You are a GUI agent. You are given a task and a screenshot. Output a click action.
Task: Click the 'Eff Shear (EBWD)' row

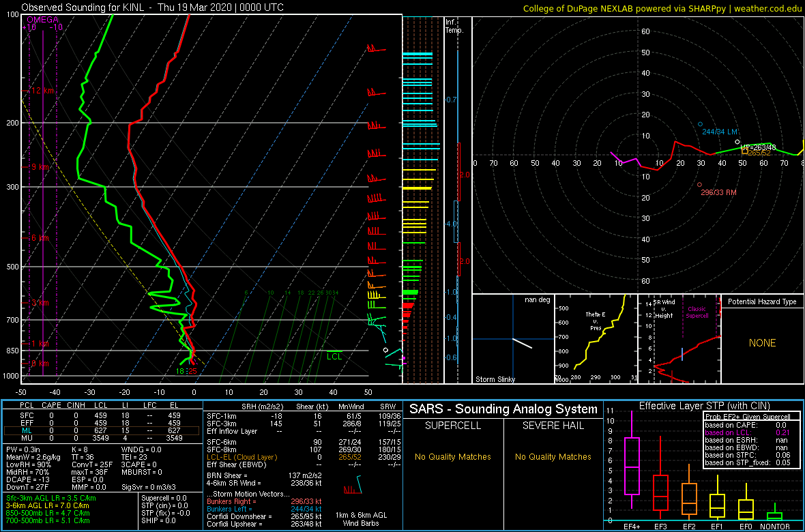pyautogui.click(x=306, y=464)
